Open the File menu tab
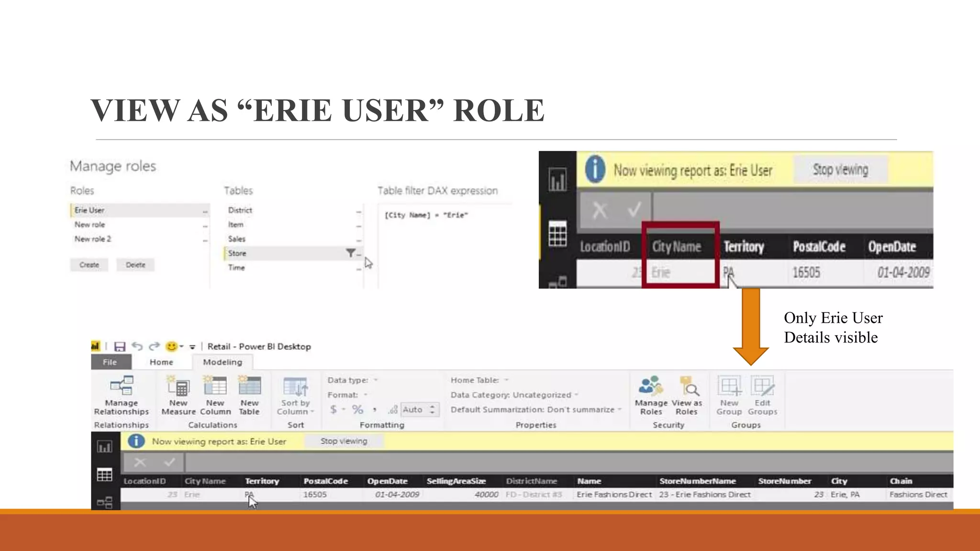The height and width of the screenshot is (551, 980). pyautogui.click(x=110, y=362)
